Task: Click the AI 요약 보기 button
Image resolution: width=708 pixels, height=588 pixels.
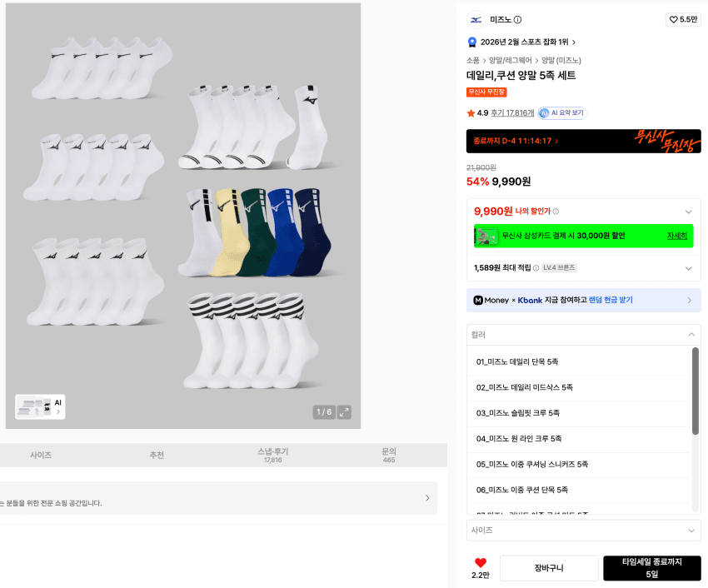Action: tap(562, 113)
